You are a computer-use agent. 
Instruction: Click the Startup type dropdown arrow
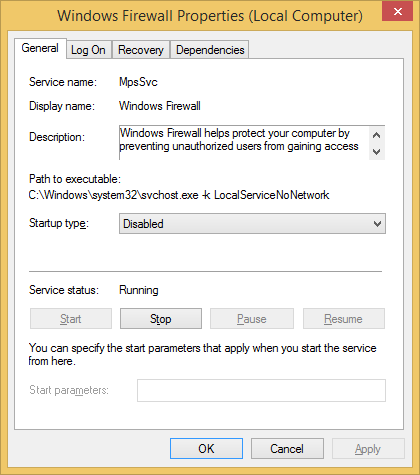pos(377,224)
